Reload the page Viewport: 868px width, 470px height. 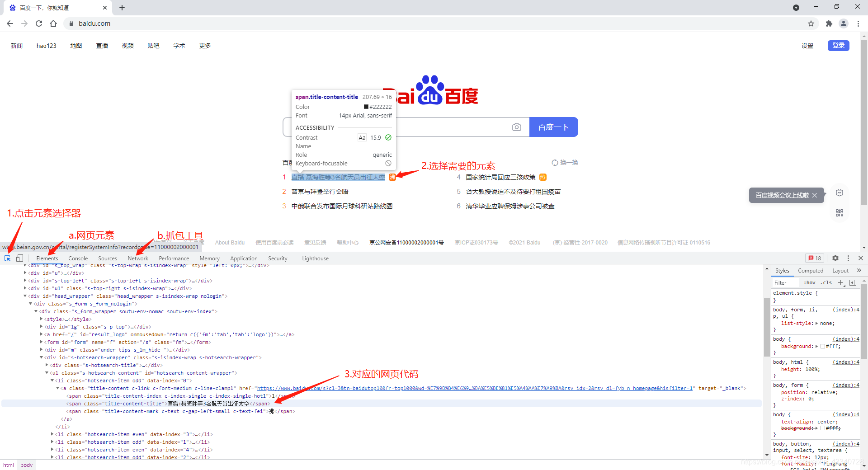[x=39, y=23]
